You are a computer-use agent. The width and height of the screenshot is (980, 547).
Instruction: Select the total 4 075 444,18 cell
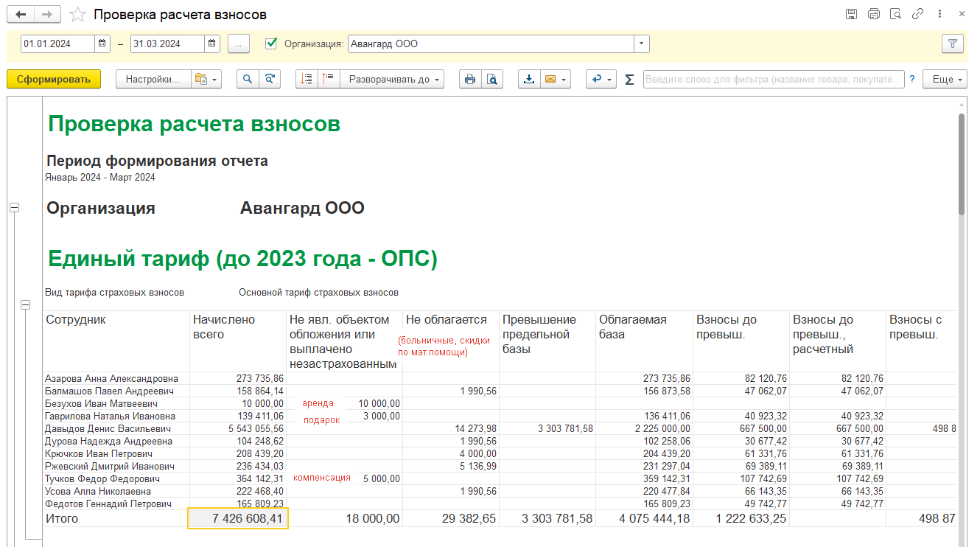(644, 519)
